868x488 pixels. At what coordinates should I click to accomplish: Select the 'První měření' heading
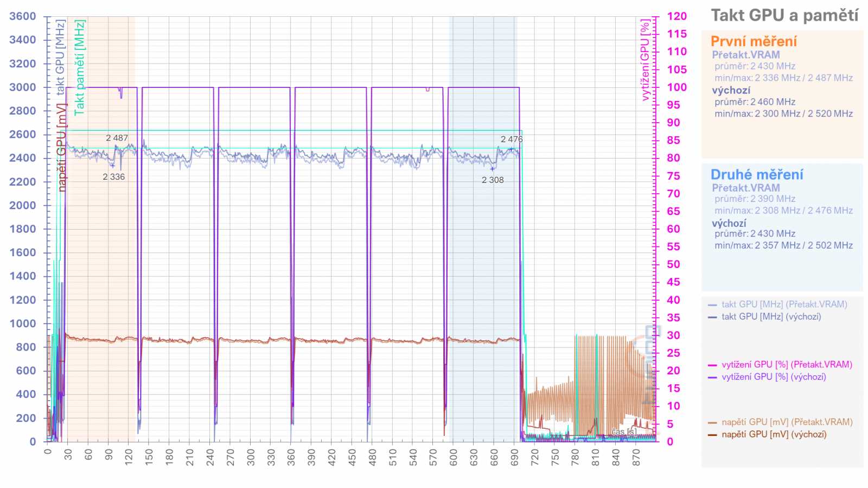[x=754, y=41]
